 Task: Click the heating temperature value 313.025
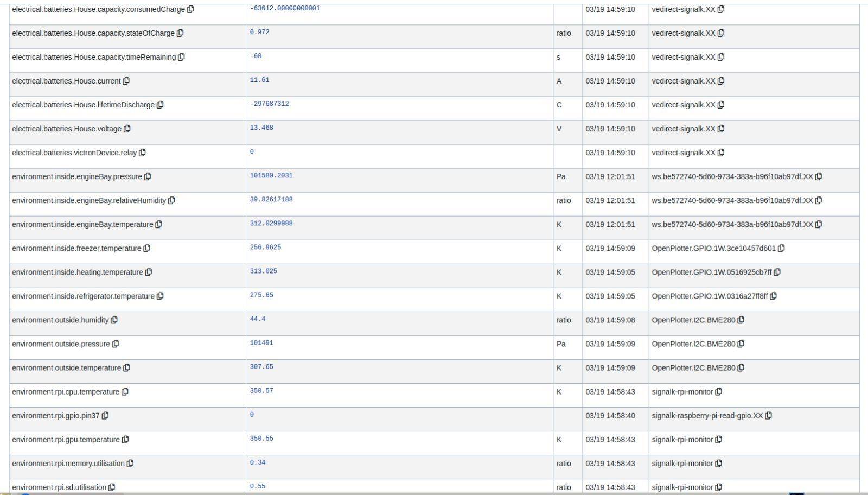coord(263,271)
